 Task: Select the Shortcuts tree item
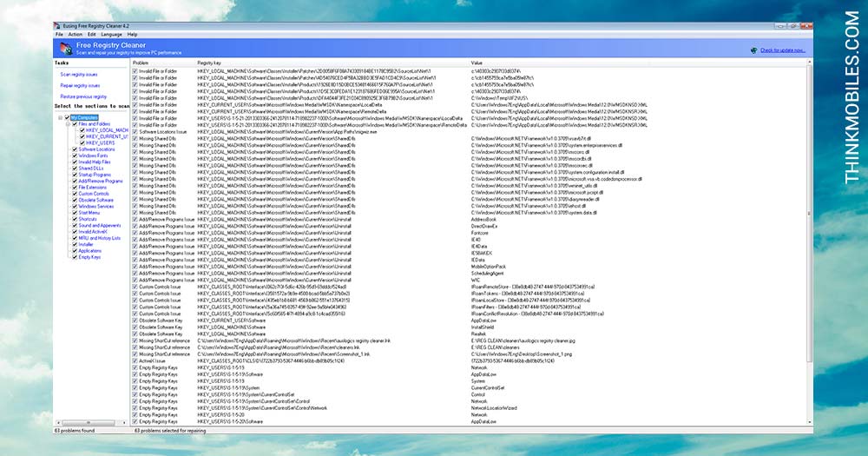click(x=88, y=220)
